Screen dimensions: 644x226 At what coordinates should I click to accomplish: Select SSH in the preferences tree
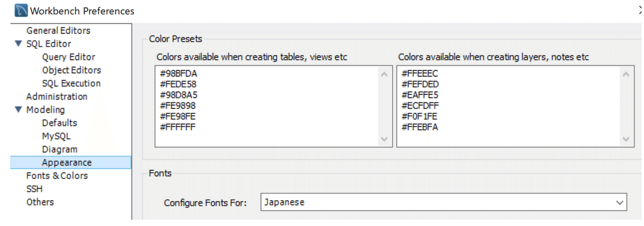tap(34, 189)
